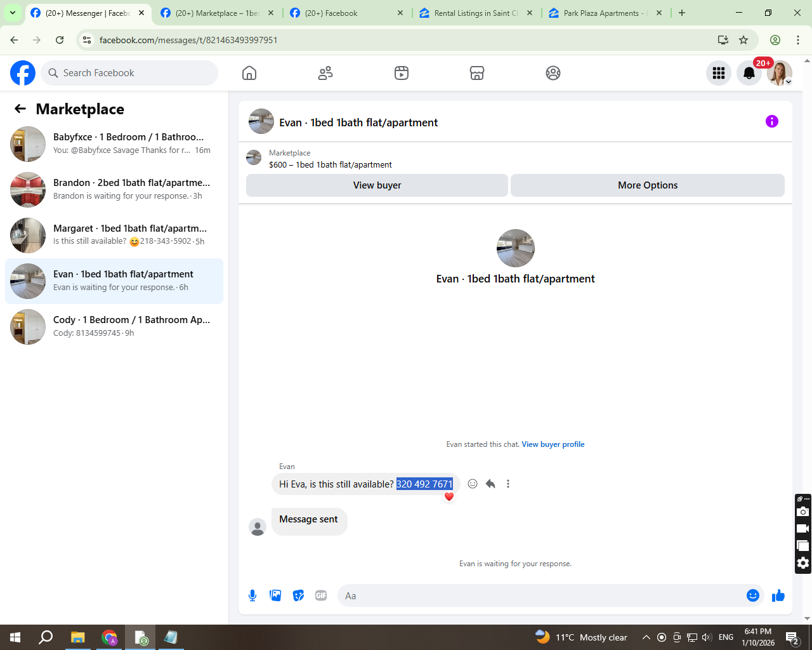Open Margaret 1bed 1bath conversation
812x650 pixels.
click(x=114, y=235)
